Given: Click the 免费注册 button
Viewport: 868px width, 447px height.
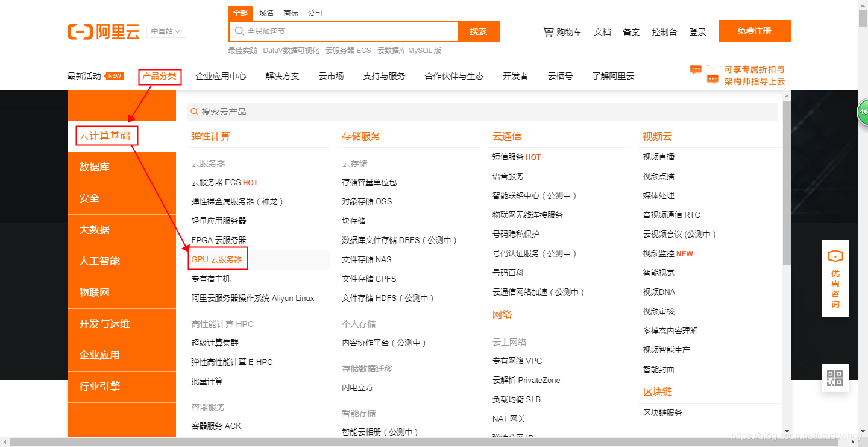Looking at the screenshot, I should tap(754, 31).
